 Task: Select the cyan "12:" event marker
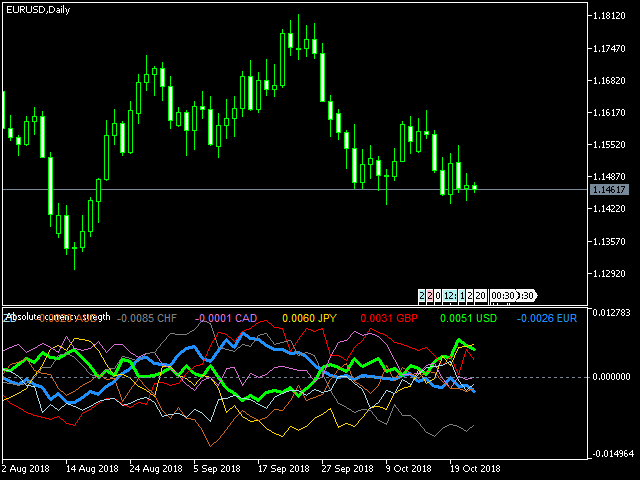(x=450, y=296)
